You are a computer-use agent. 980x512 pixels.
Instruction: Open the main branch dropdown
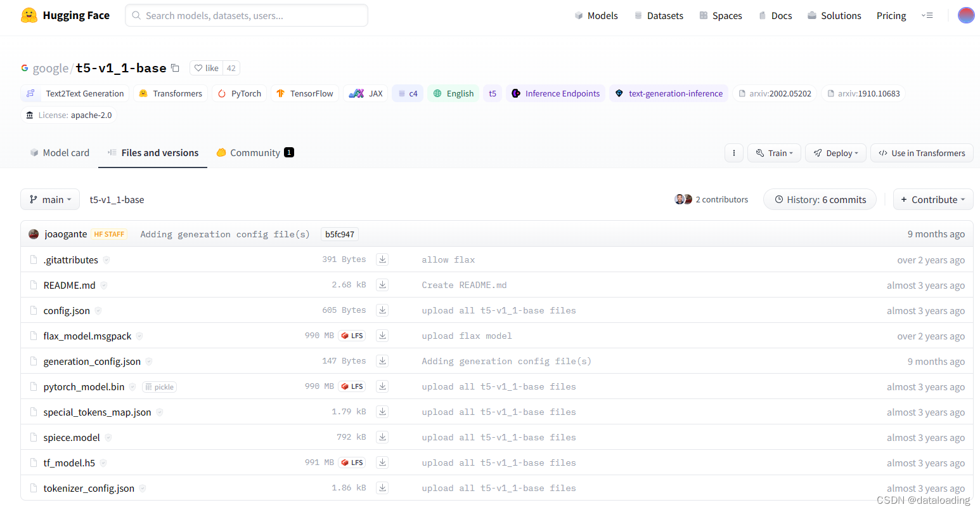(x=50, y=199)
